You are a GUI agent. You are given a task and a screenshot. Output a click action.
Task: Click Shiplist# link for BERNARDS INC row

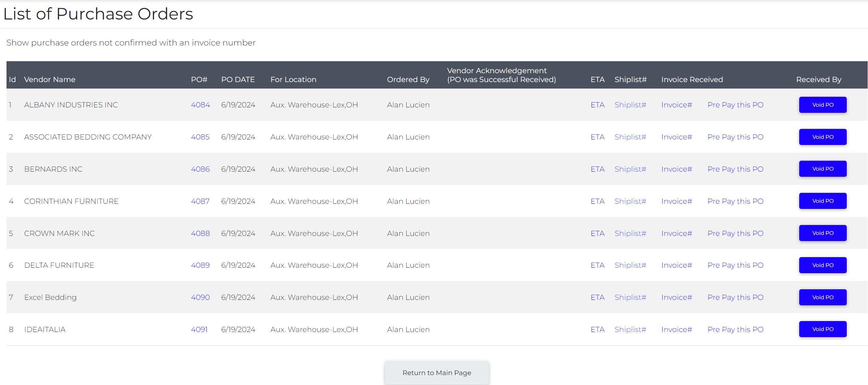(630, 169)
